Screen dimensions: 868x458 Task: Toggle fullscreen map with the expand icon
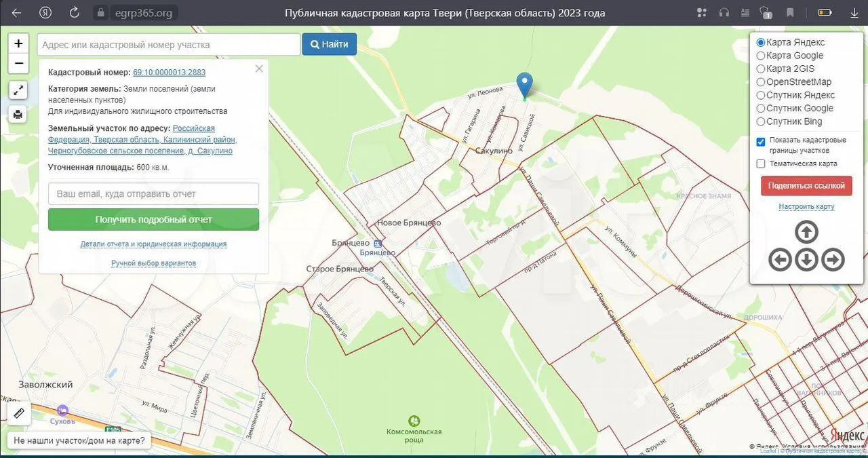click(18, 90)
